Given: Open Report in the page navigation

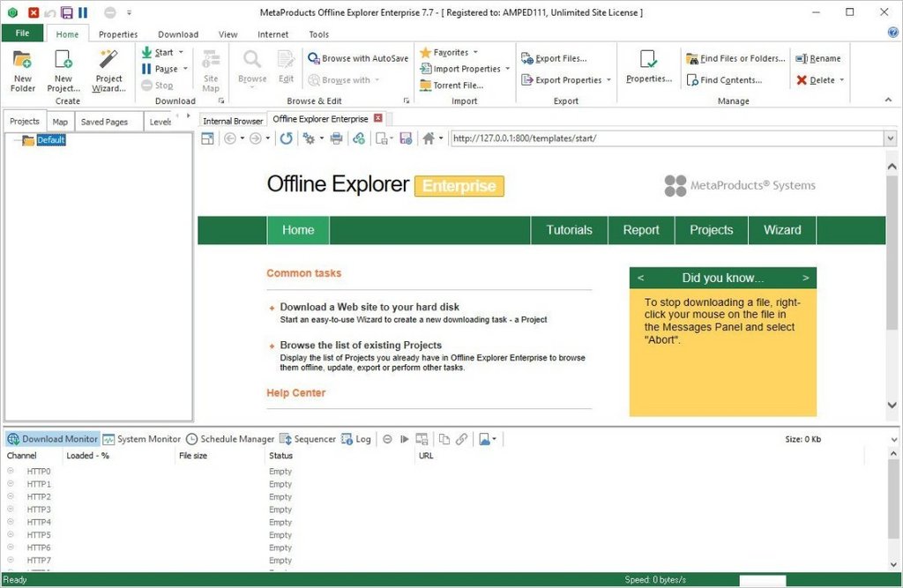Looking at the screenshot, I should [x=641, y=230].
